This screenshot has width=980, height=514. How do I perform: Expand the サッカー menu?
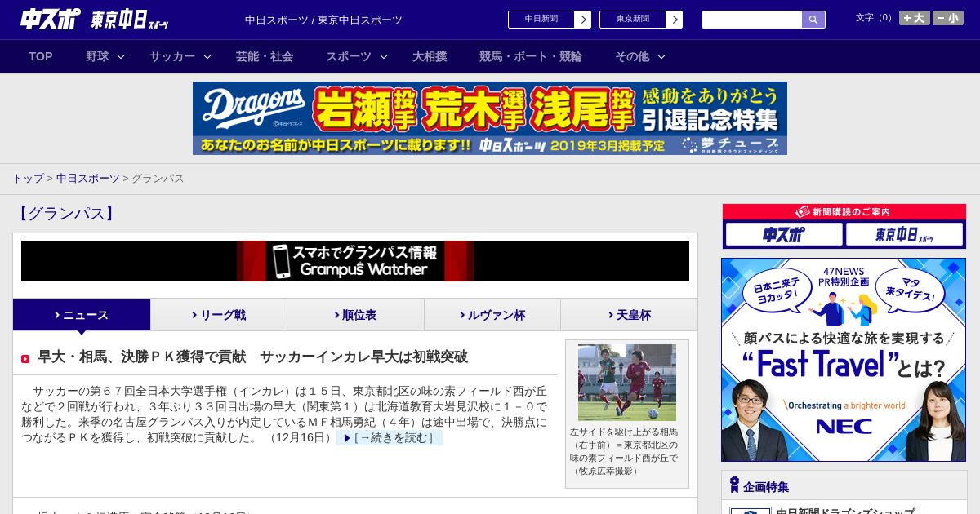click(x=180, y=56)
